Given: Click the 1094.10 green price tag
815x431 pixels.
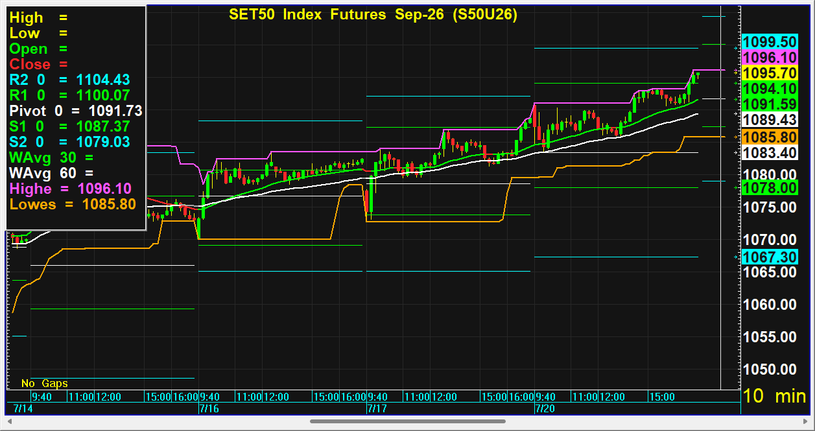Looking at the screenshot, I should coord(770,89).
